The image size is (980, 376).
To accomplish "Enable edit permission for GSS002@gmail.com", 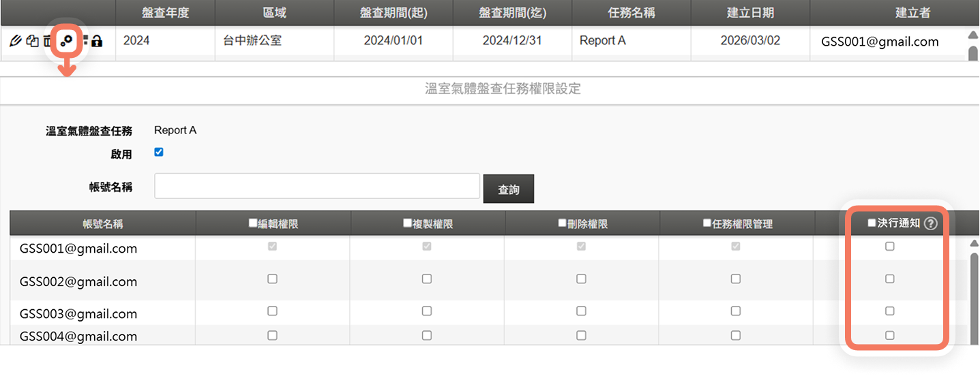I will [272, 279].
